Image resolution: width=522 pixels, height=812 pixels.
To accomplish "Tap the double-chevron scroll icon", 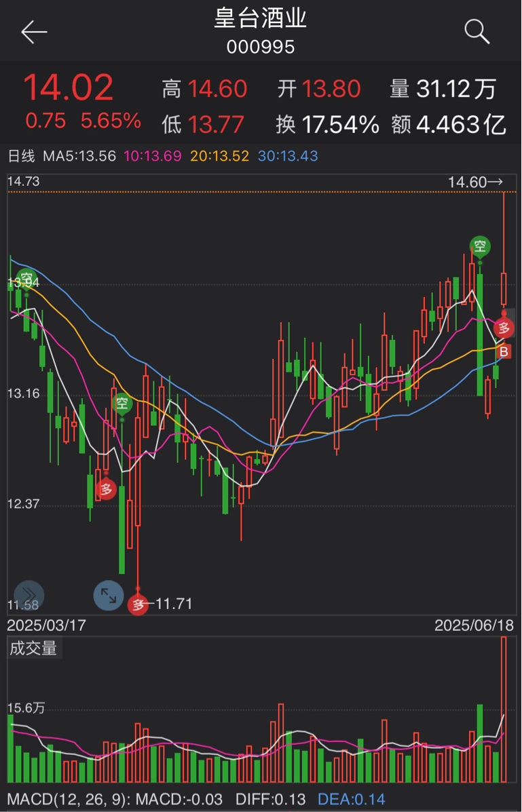I will pyautogui.click(x=29, y=596).
